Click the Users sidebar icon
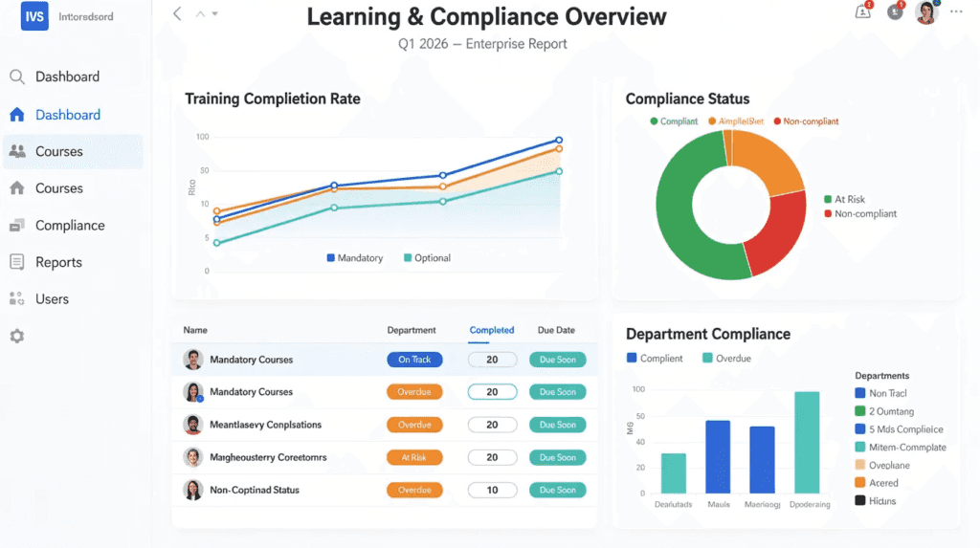The height and width of the screenshot is (548, 980). click(16, 299)
